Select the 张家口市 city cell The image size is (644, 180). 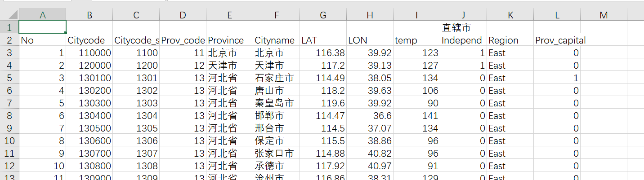[x=276, y=154]
